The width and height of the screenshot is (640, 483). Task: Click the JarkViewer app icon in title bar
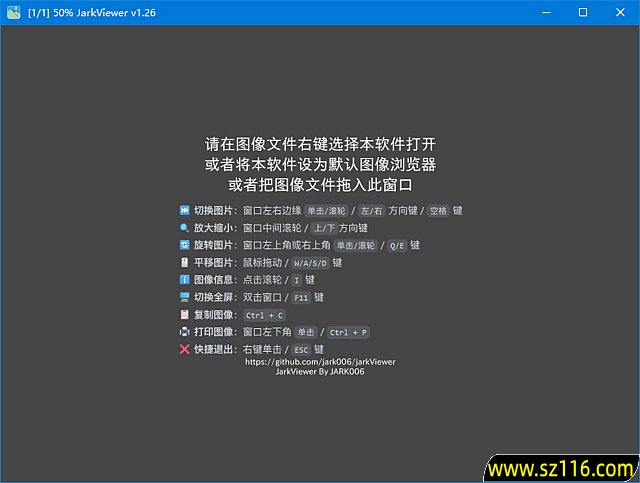[x=13, y=12]
